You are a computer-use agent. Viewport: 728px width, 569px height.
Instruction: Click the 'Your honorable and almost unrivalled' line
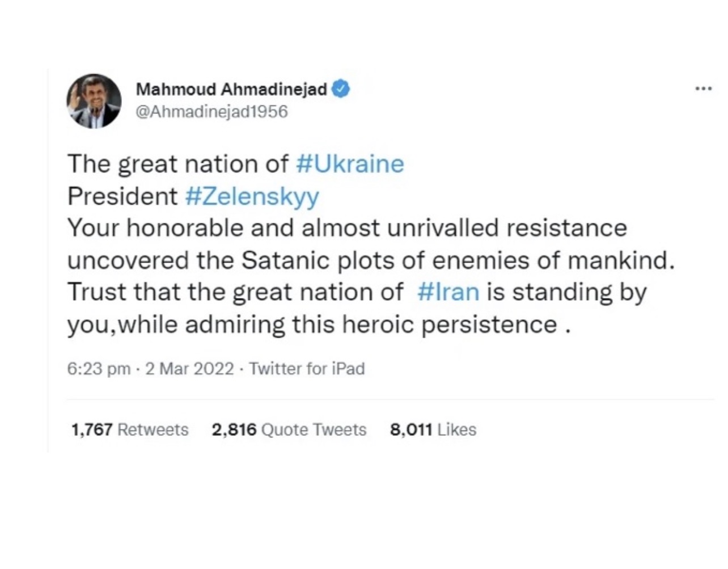pos(347,228)
